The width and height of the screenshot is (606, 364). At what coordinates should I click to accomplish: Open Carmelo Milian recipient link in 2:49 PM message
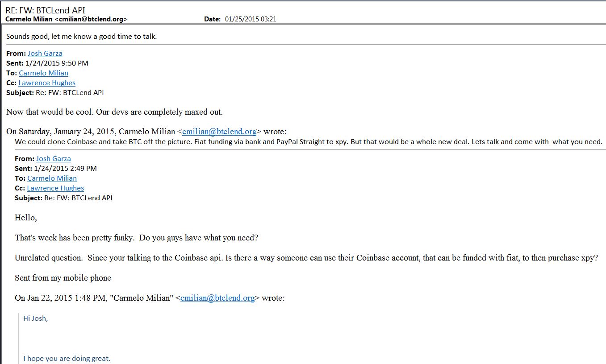pyautogui.click(x=52, y=178)
